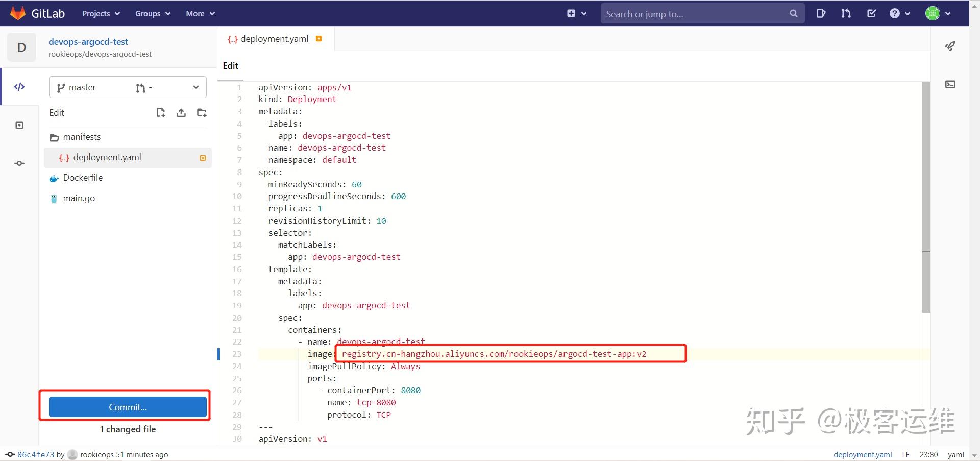Open the More menu in navbar
Image resolution: width=980 pixels, height=461 pixels.
(x=200, y=14)
